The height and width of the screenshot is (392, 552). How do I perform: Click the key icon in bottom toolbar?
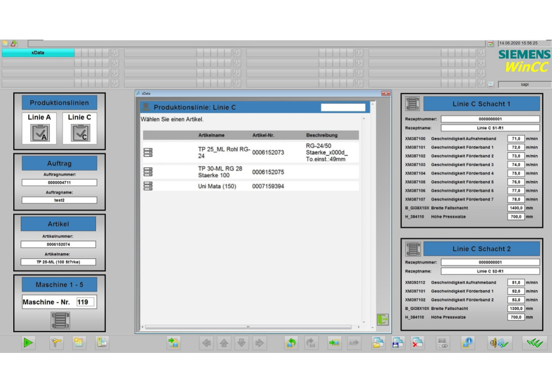(x=56, y=343)
